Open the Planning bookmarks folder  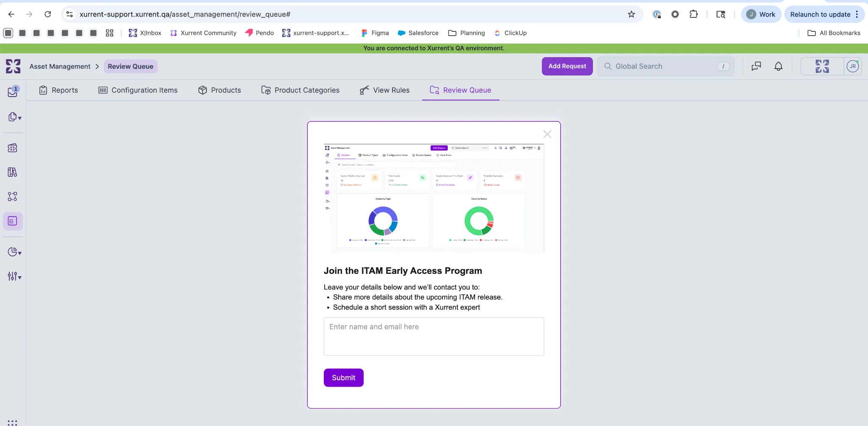tap(467, 33)
